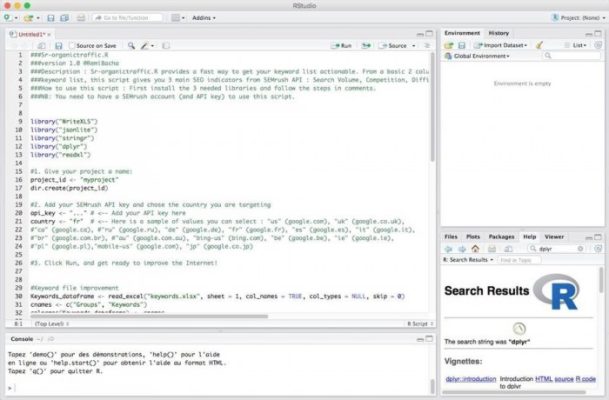The image size is (609, 400).
Task: Click the Source button
Action: pos(393,46)
